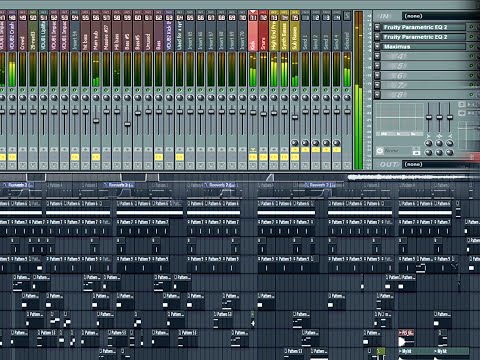Screen dimensions: 480x360
Task: Toggle enable LED of empty slot 6
Action: (x=471, y=75)
